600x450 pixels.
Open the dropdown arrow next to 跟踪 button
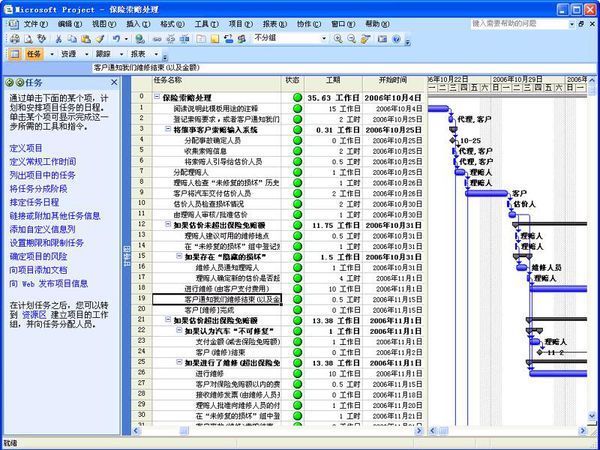(121, 54)
